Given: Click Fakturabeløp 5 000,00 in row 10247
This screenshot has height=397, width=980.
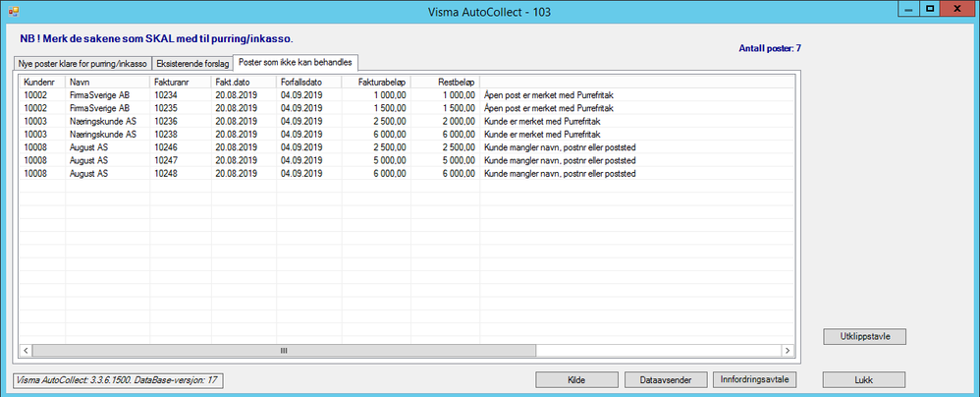Looking at the screenshot, I should [390, 161].
